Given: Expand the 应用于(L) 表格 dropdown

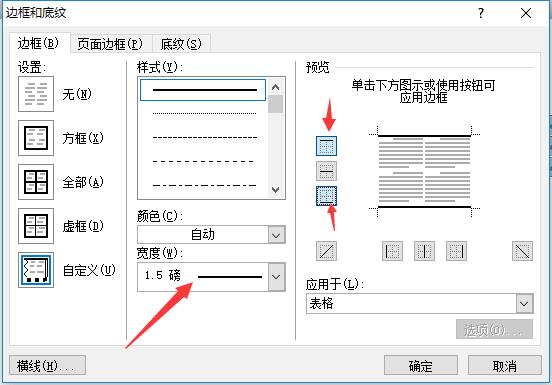Looking at the screenshot, I should click(x=420, y=303).
